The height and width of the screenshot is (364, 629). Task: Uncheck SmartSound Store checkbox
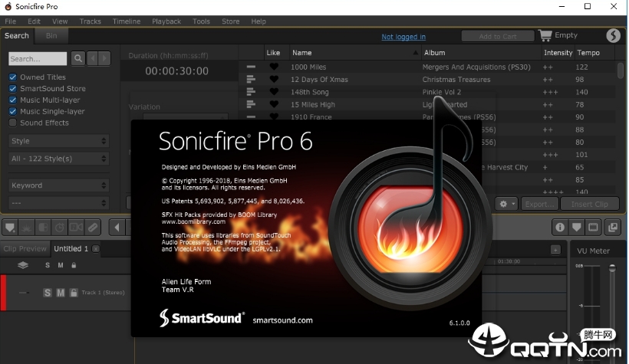13,89
